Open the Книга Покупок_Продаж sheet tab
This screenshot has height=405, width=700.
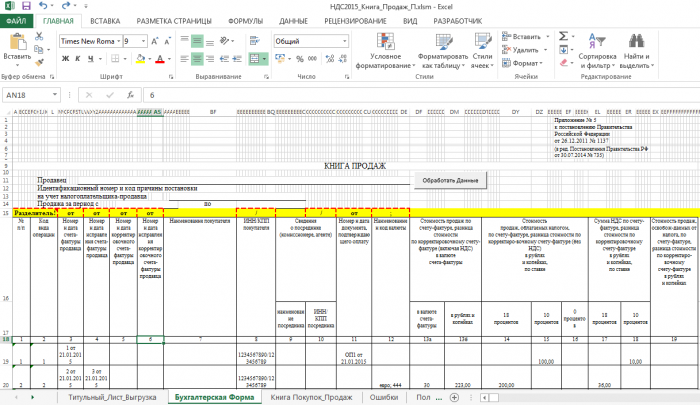tap(312, 397)
